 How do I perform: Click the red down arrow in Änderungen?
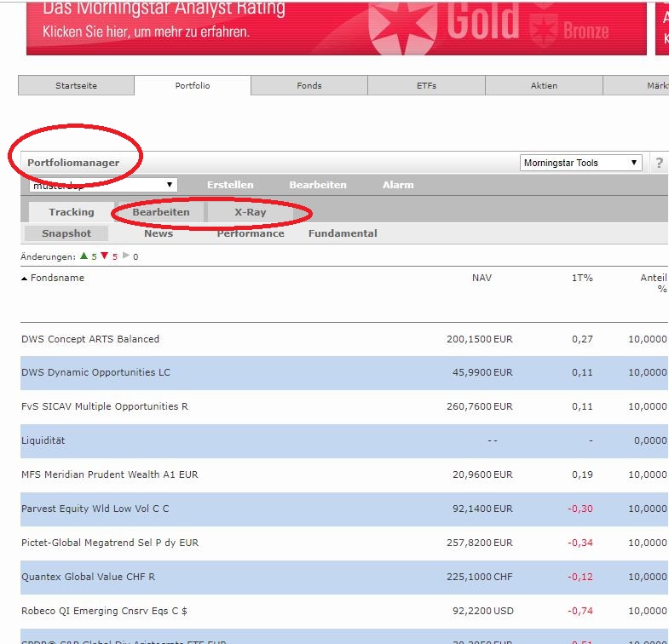[104, 256]
